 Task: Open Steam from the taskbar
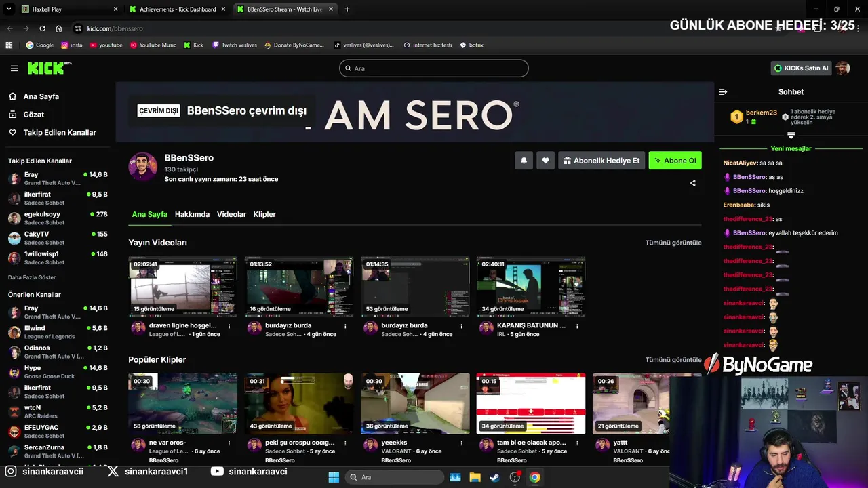(x=495, y=477)
